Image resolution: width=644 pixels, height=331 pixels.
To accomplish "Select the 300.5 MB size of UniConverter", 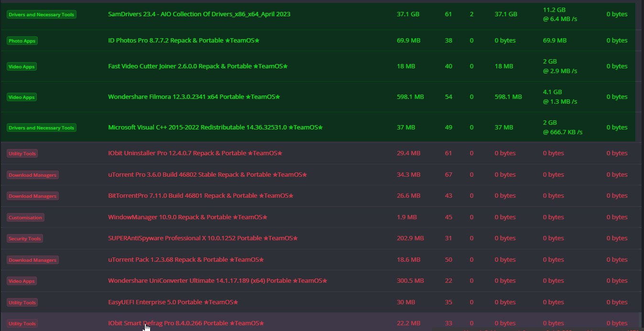I will coord(410,281).
